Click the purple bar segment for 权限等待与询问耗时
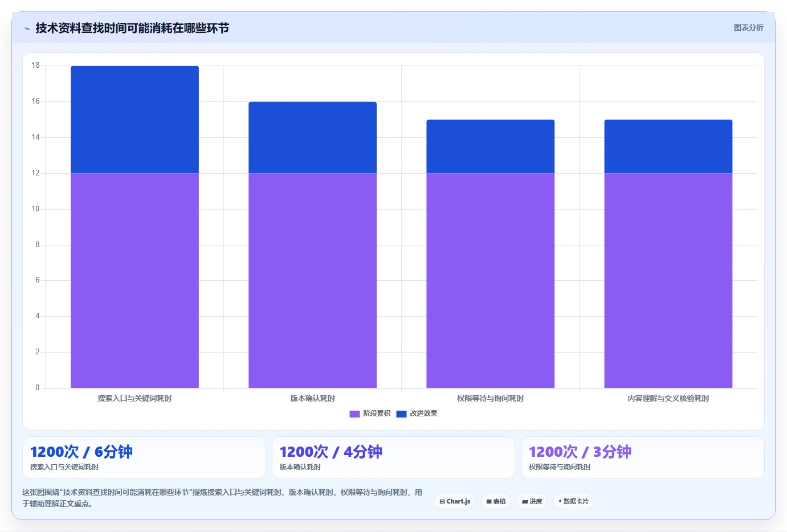 pos(490,280)
